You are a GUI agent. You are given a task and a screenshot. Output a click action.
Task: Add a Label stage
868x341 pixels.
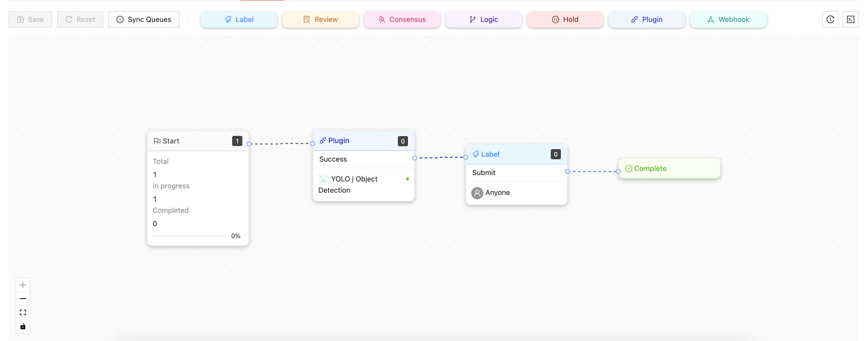point(239,20)
